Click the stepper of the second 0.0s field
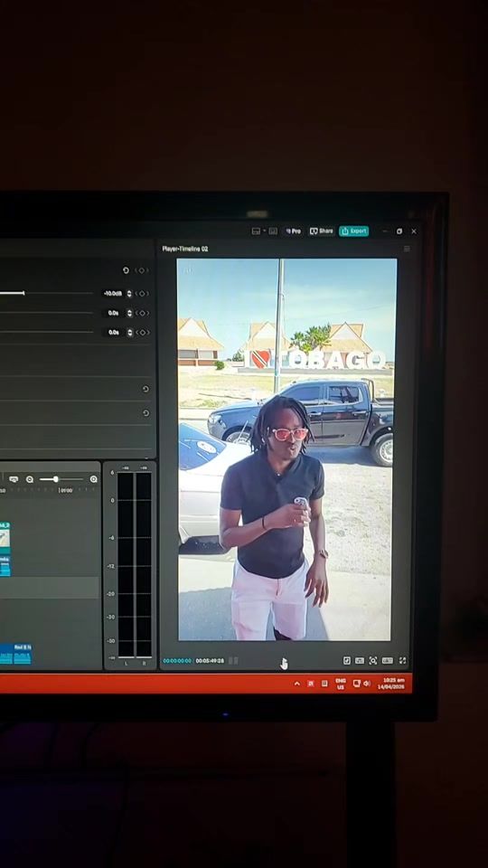488x868 pixels. tap(129, 332)
